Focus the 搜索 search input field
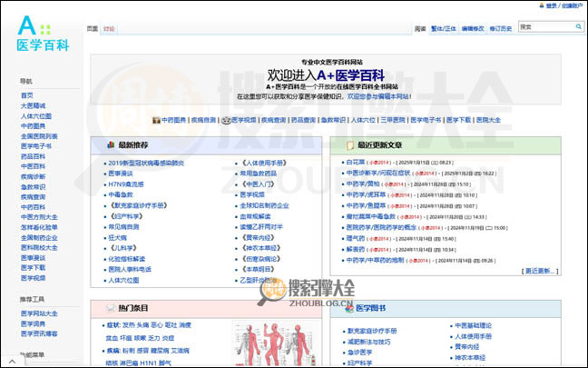The image size is (588, 368). [547, 26]
